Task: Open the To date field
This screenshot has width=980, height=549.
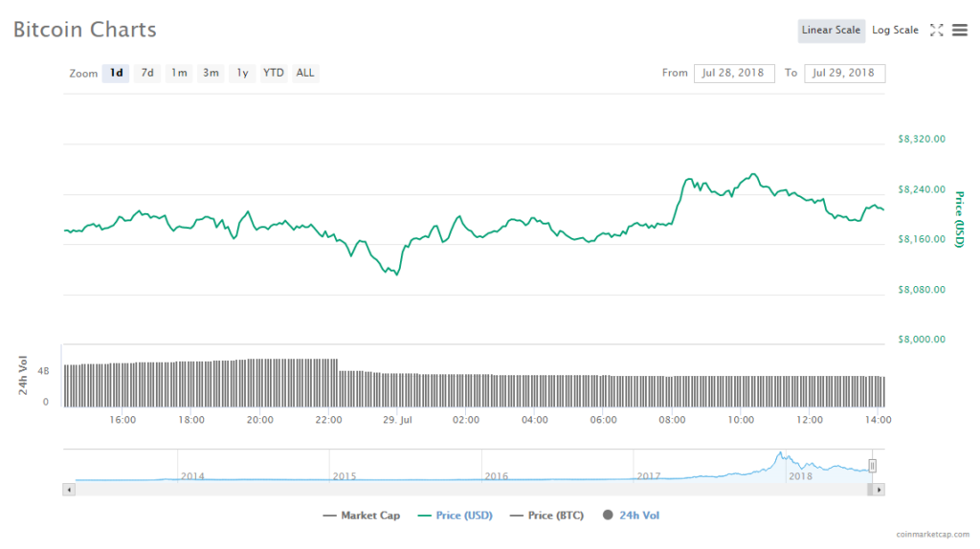Action: pos(844,73)
